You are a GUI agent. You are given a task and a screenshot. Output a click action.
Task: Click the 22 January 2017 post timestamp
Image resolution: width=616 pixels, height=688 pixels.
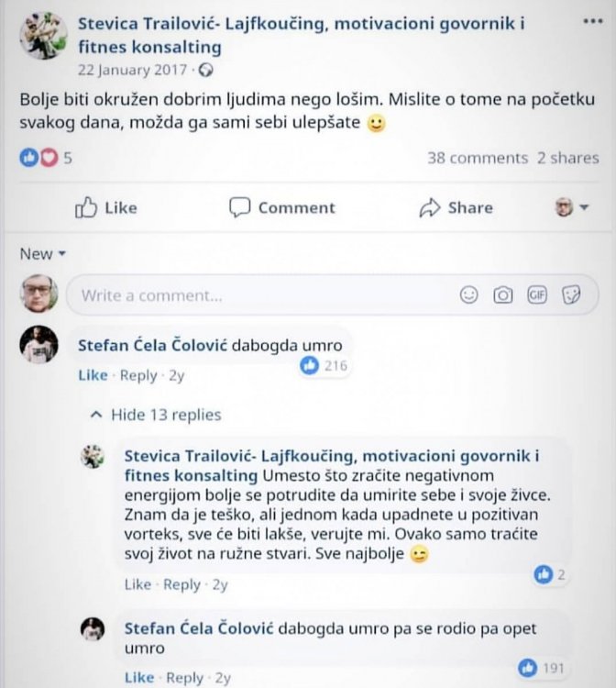coord(134,70)
